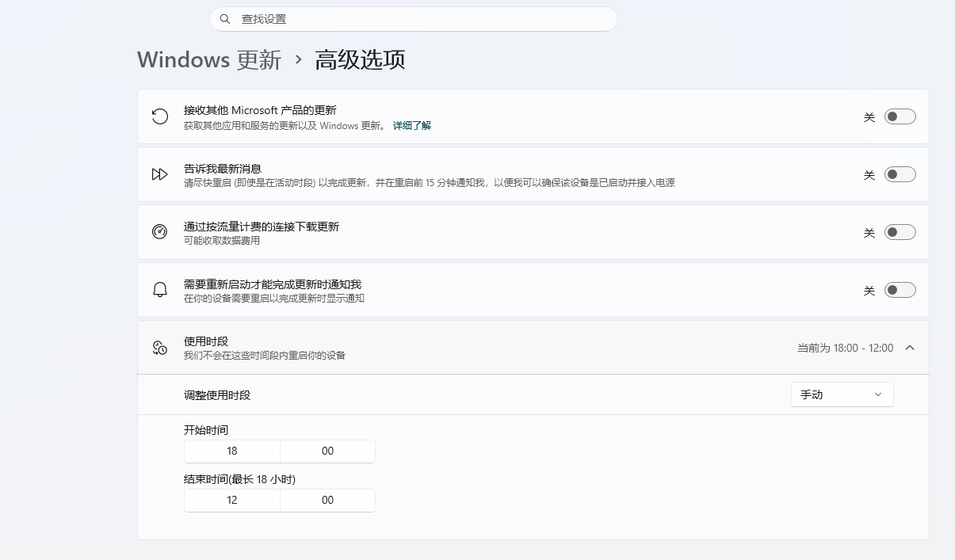
Task: Click the 开始时间 label
Action: [206, 430]
